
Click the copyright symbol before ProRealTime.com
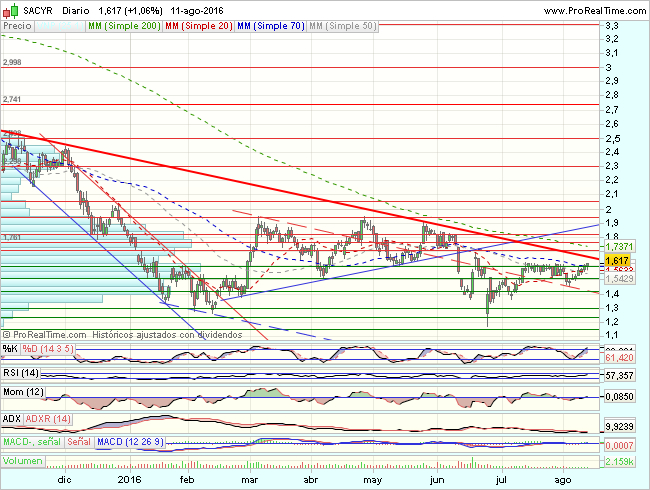[x=9, y=335]
